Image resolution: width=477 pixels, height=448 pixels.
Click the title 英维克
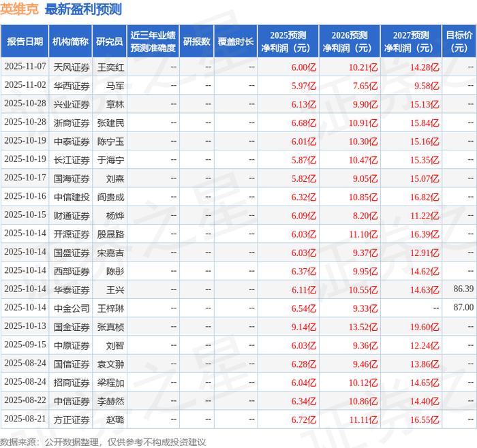pos(20,9)
